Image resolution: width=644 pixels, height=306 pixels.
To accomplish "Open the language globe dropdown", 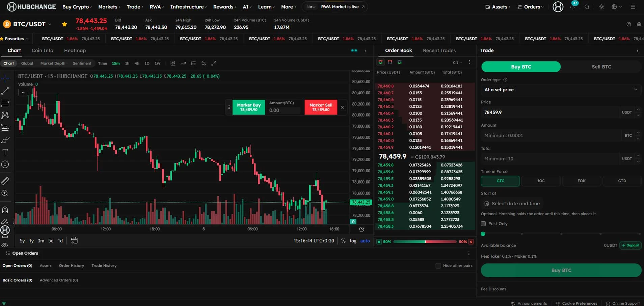I will point(617,7).
